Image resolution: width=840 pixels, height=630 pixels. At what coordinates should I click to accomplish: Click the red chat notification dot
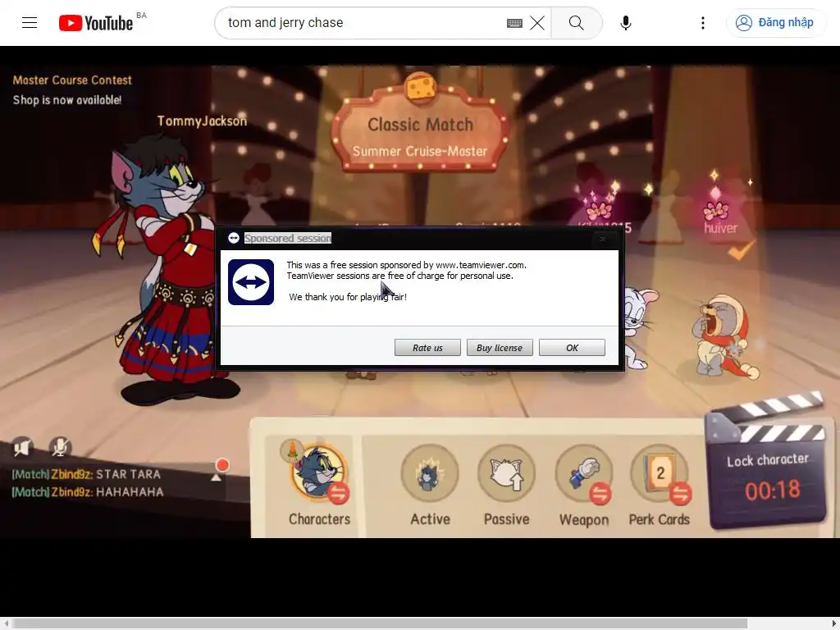(222, 465)
